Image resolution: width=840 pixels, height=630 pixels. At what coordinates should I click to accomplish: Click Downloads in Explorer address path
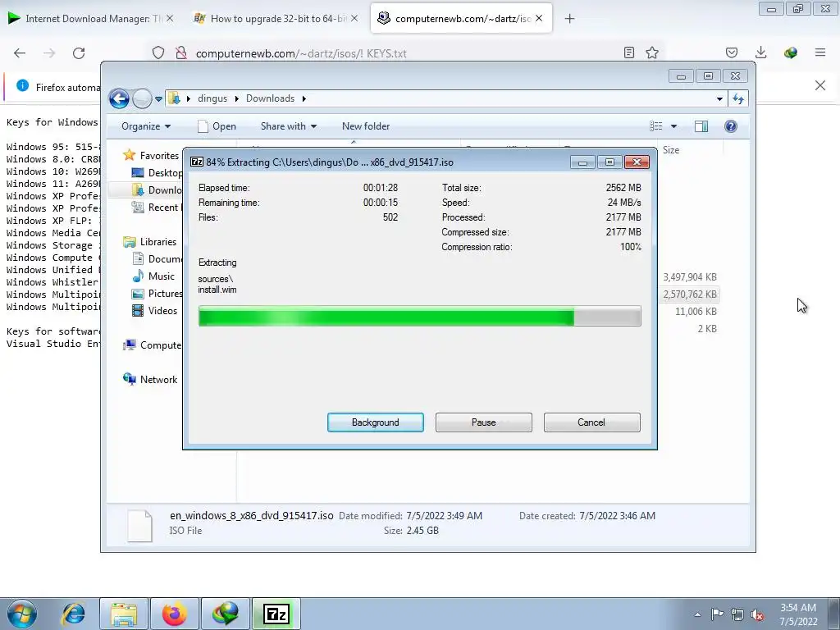coord(270,98)
